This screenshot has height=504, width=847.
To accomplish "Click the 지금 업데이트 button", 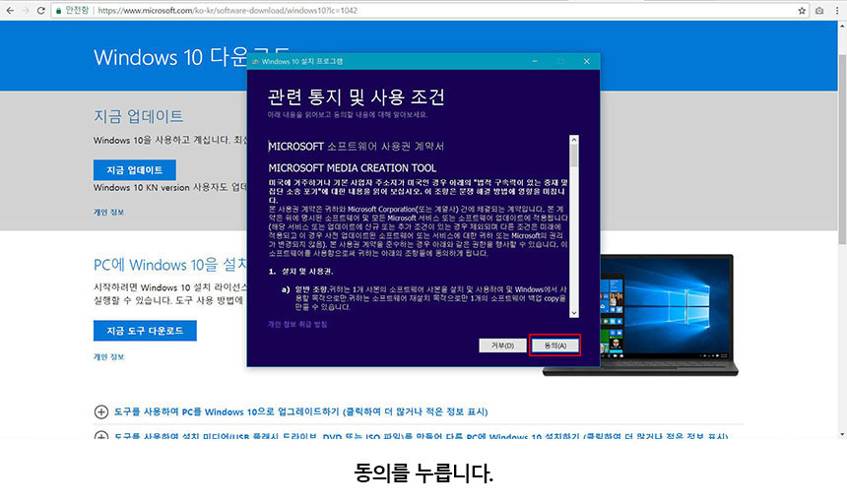I will (x=135, y=169).
